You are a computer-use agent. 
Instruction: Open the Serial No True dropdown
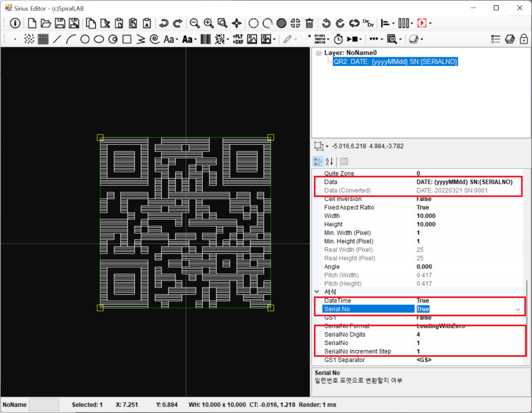(x=517, y=309)
